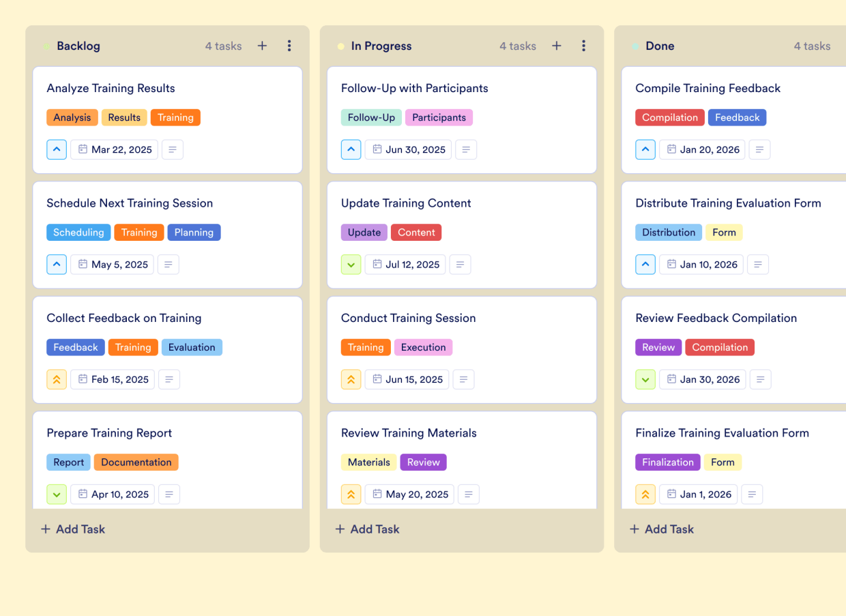Toggle low priority on Review Feedback Compilation
The width and height of the screenshot is (846, 616).
click(645, 379)
